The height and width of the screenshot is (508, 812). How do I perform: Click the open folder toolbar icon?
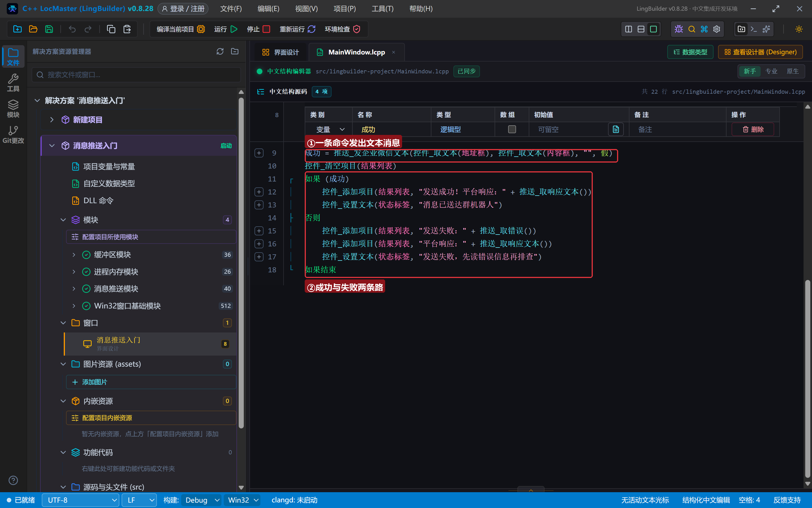pos(33,29)
